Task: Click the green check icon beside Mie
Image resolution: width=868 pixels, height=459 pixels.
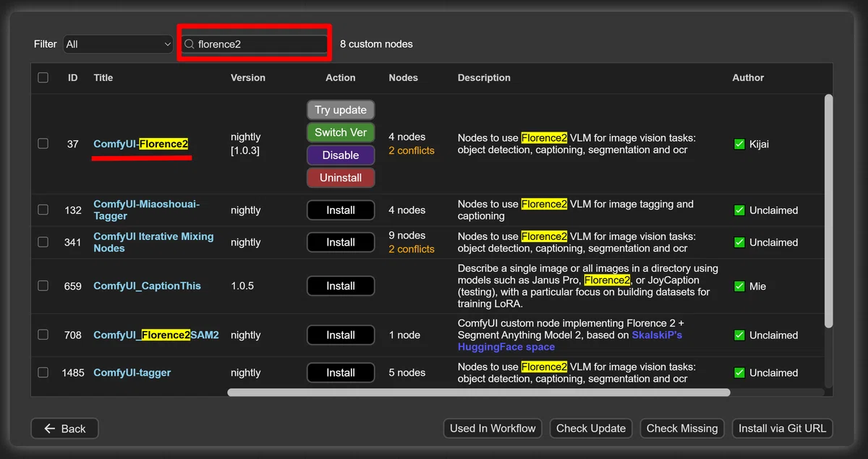Action: [739, 286]
